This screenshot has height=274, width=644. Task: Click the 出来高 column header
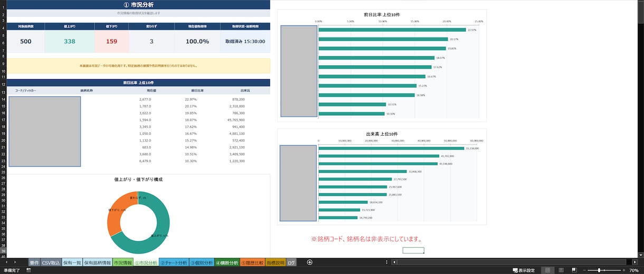245,91
